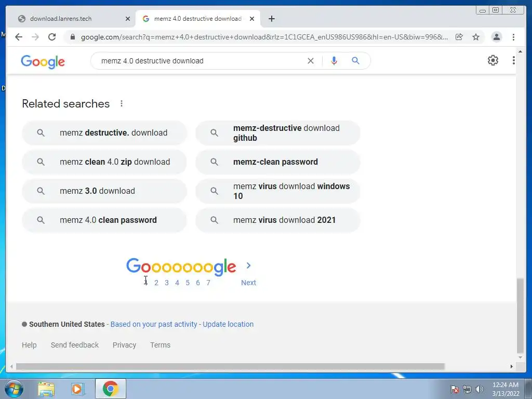
Task: Open Google quick settings gear
Action: 493,60
